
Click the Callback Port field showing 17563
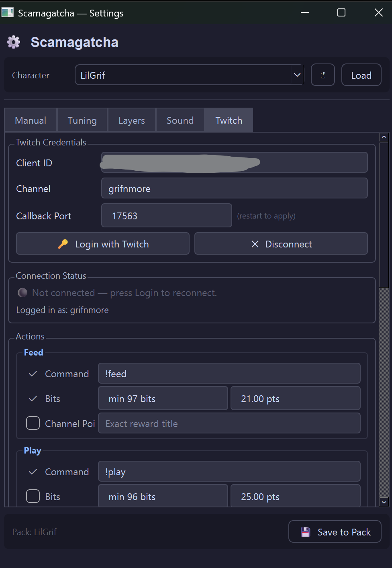coord(167,215)
